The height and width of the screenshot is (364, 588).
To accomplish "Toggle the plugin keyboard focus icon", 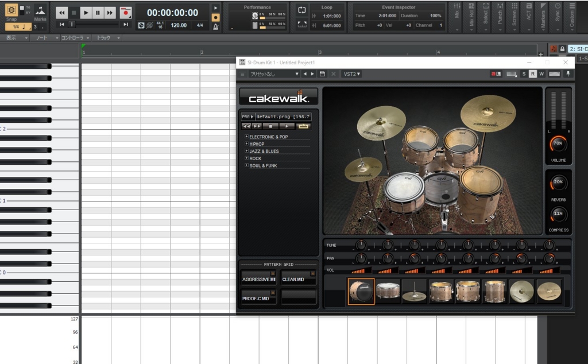I will (554, 74).
